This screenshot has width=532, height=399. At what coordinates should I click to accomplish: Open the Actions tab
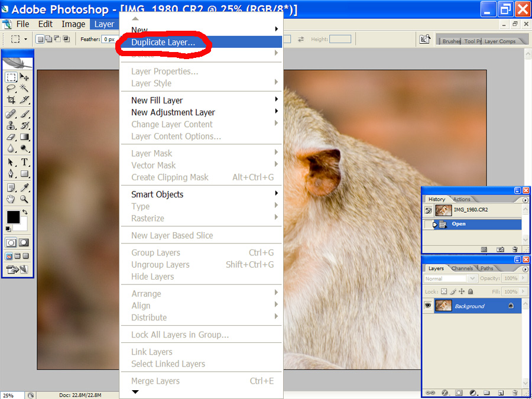(x=462, y=199)
